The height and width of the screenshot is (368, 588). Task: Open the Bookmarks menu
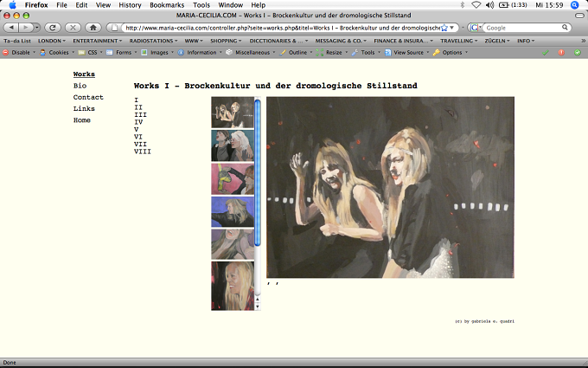tap(167, 5)
